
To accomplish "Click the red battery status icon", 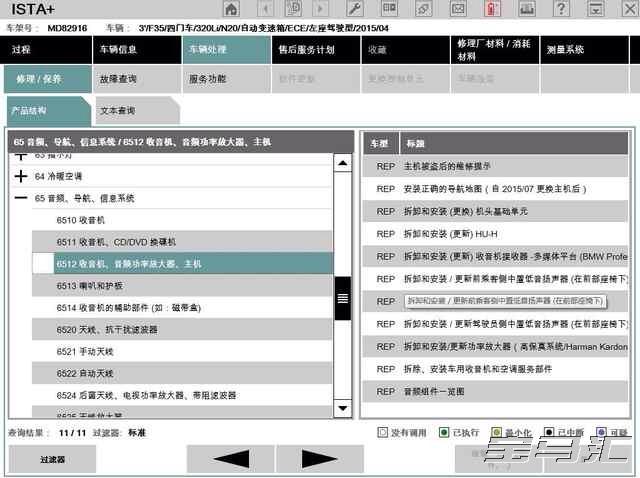I will point(492,9).
